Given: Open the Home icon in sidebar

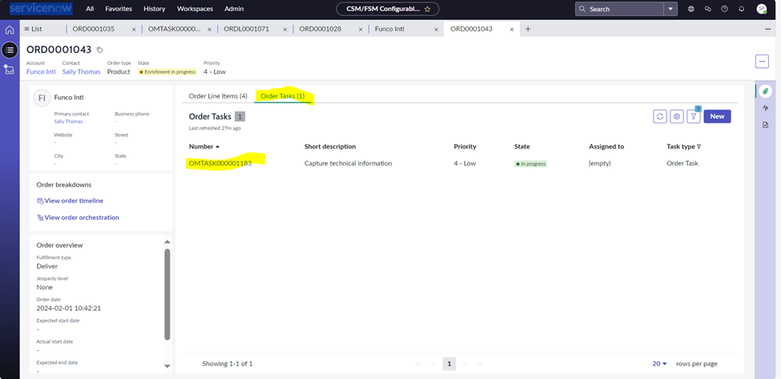Looking at the screenshot, I should [9, 30].
